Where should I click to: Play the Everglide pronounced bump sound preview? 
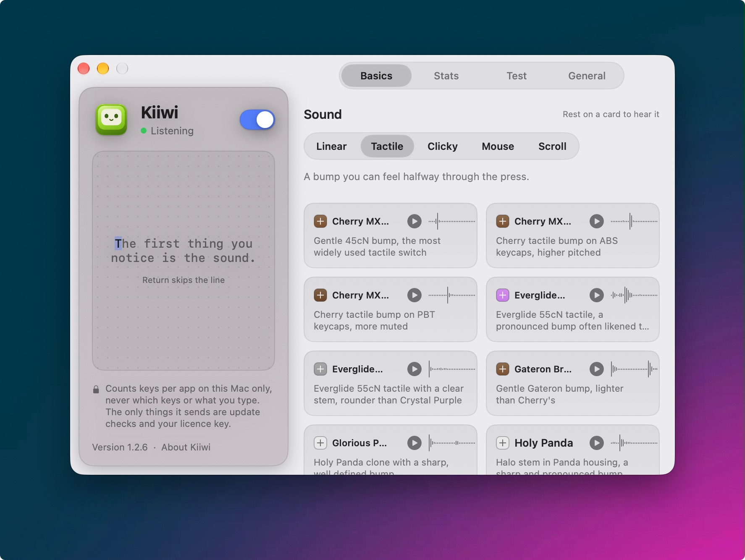[596, 295]
